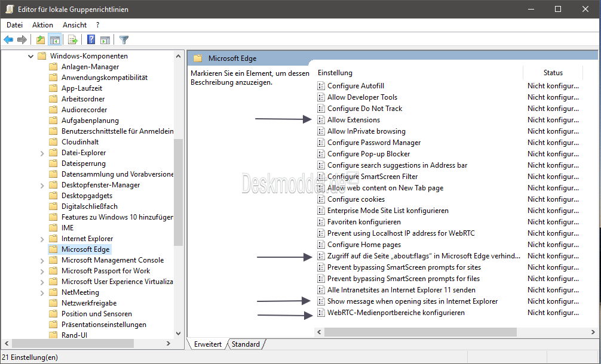
Task: Toggle the console tree pane icon
Action: click(x=55, y=39)
